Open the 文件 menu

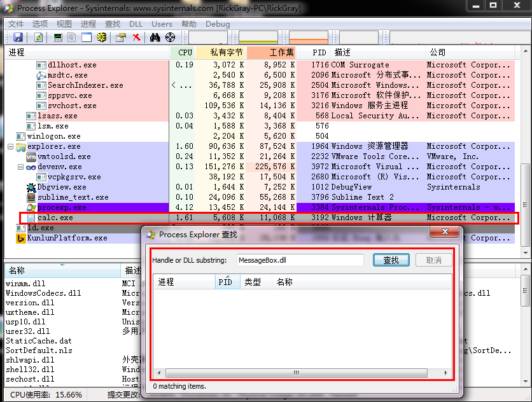coord(16,24)
